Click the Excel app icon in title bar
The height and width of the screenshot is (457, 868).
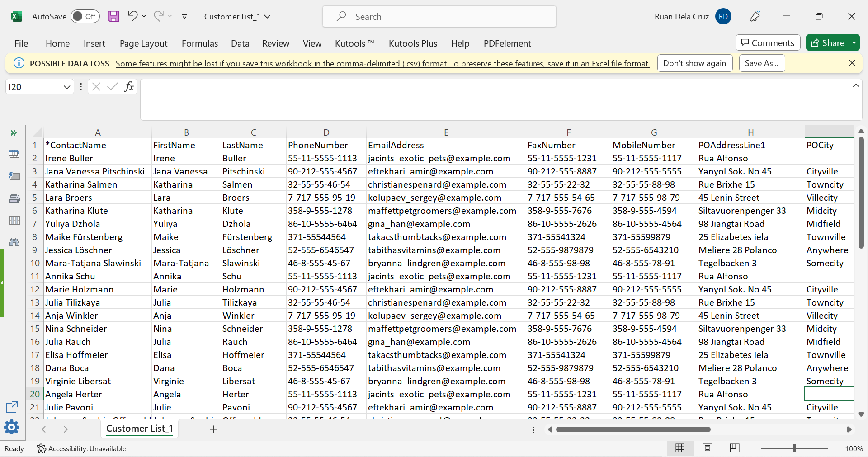tap(16, 17)
